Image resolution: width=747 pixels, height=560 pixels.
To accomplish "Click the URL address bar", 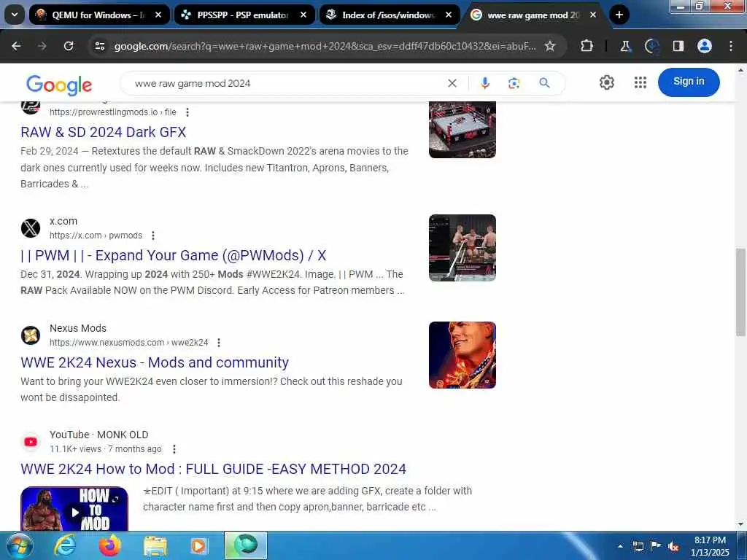I will (x=324, y=46).
